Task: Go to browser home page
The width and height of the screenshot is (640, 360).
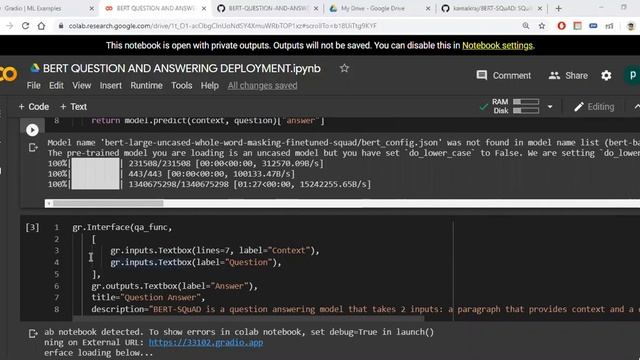Action: pos(41,26)
